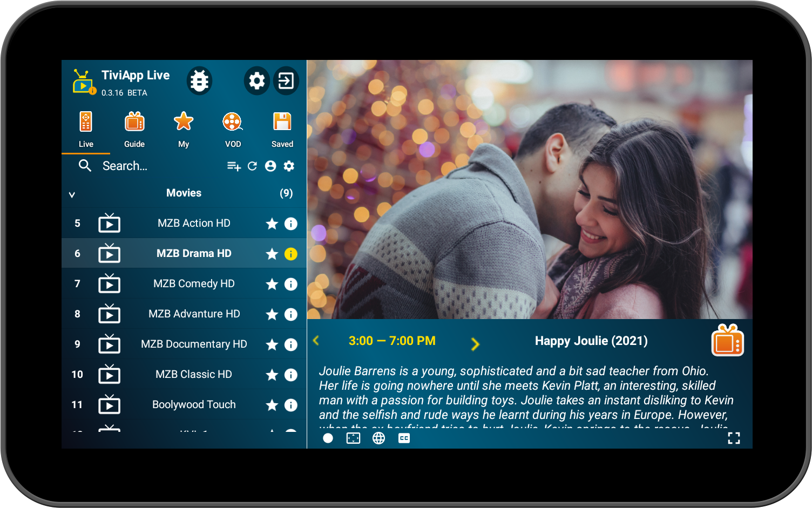Show info for Boolywood Touch
812x508 pixels.
[x=291, y=405]
